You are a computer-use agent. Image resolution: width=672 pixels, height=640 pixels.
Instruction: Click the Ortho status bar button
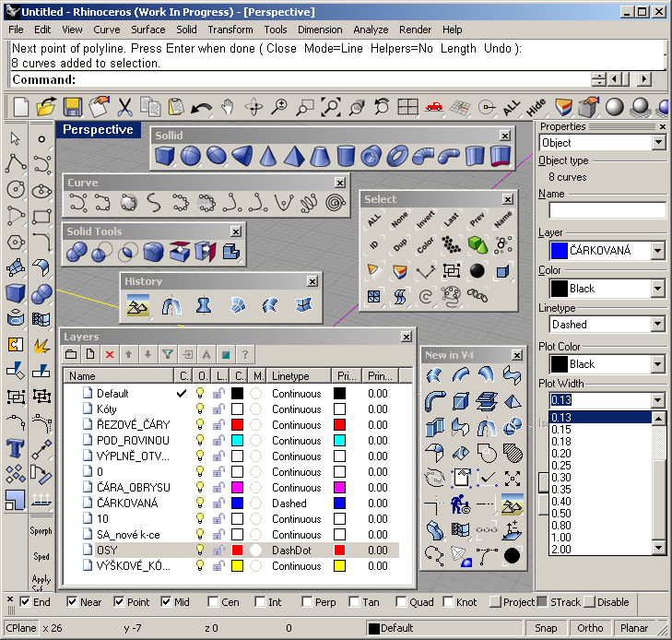(590, 628)
